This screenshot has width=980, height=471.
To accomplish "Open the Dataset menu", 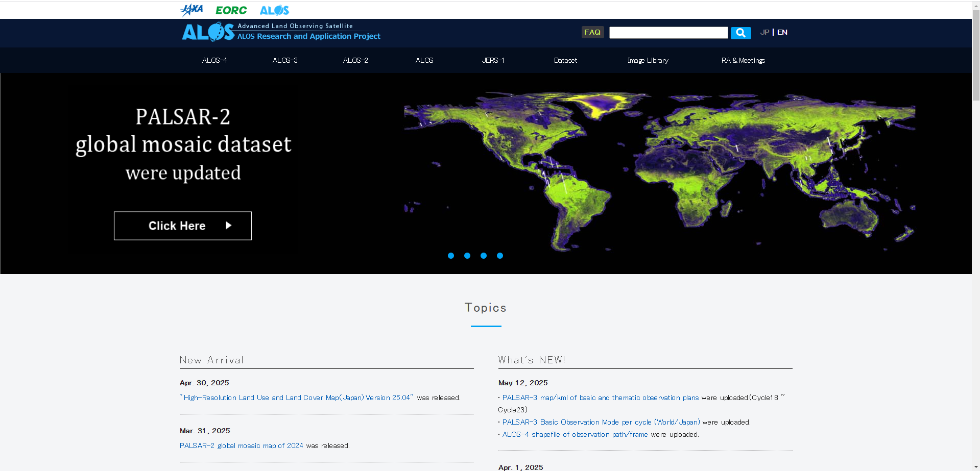I will tap(565, 60).
